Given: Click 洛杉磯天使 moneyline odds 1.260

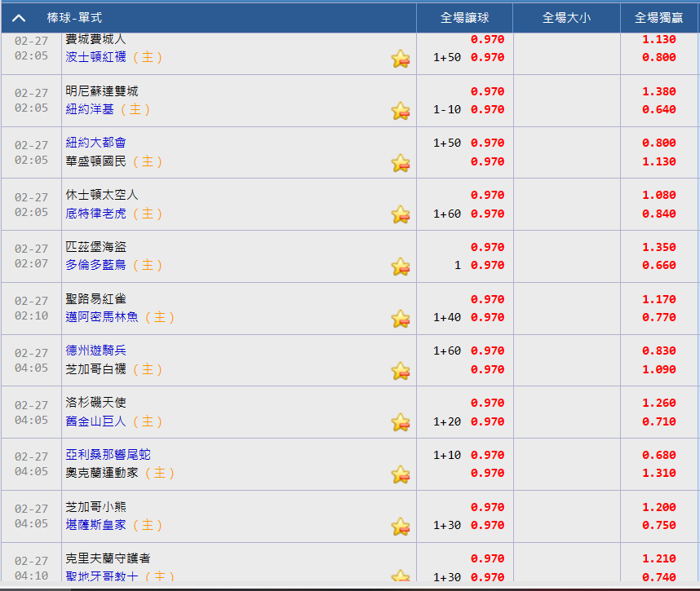Looking at the screenshot, I should click(659, 403).
